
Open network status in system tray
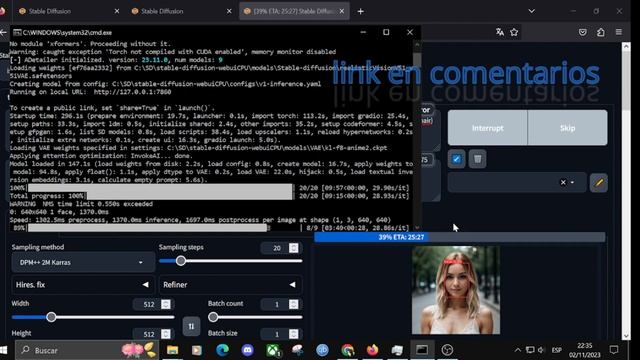(x=530, y=350)
